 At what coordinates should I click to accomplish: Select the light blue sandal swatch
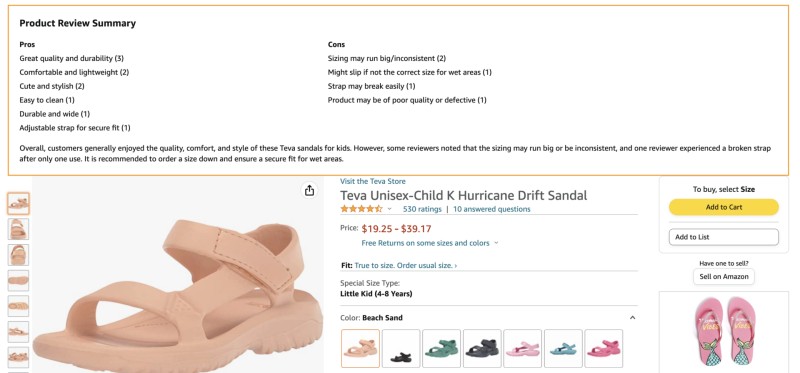(x=563, y=349)
